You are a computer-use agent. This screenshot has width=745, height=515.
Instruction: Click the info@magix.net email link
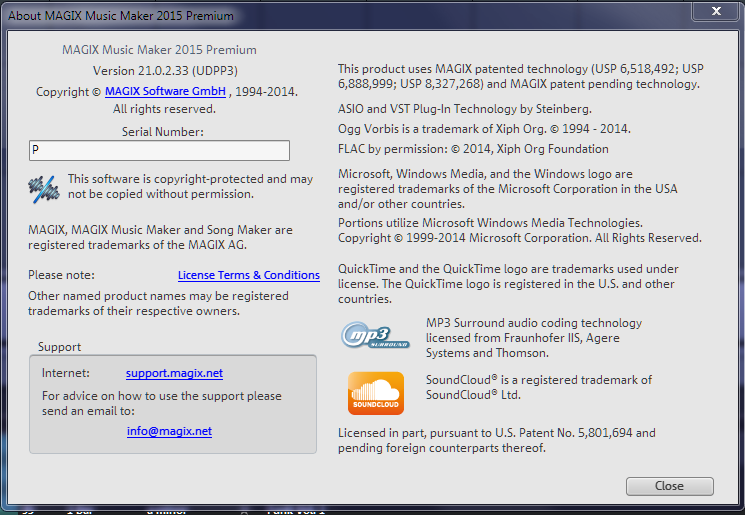tap(169, 431)
